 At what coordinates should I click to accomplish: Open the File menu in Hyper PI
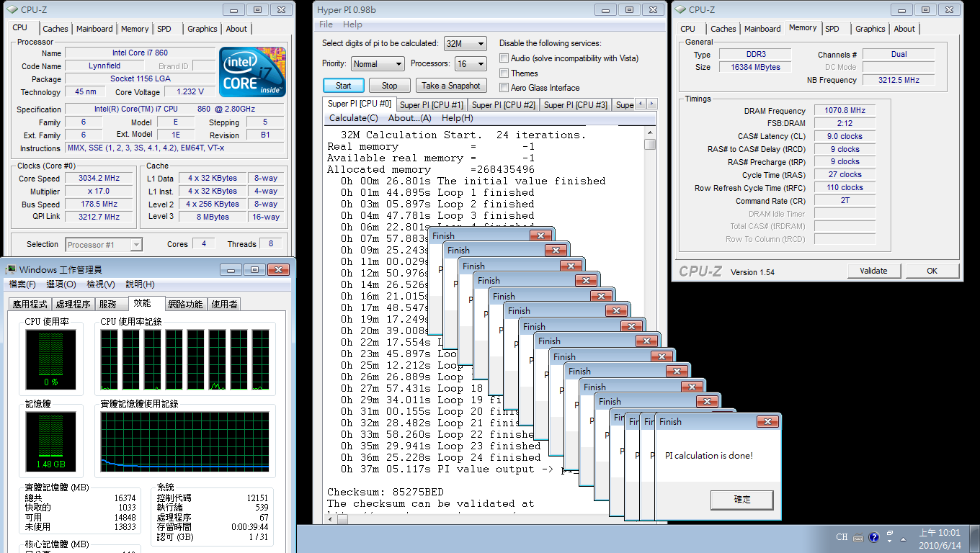click(326, 24)
